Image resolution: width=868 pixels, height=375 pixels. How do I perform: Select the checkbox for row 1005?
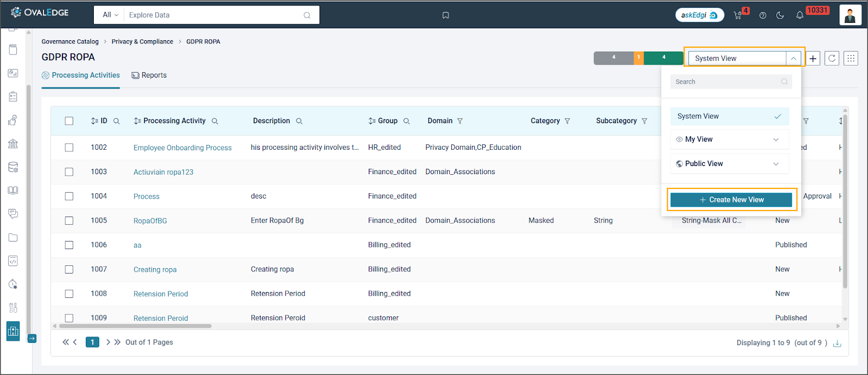(69, 221)
